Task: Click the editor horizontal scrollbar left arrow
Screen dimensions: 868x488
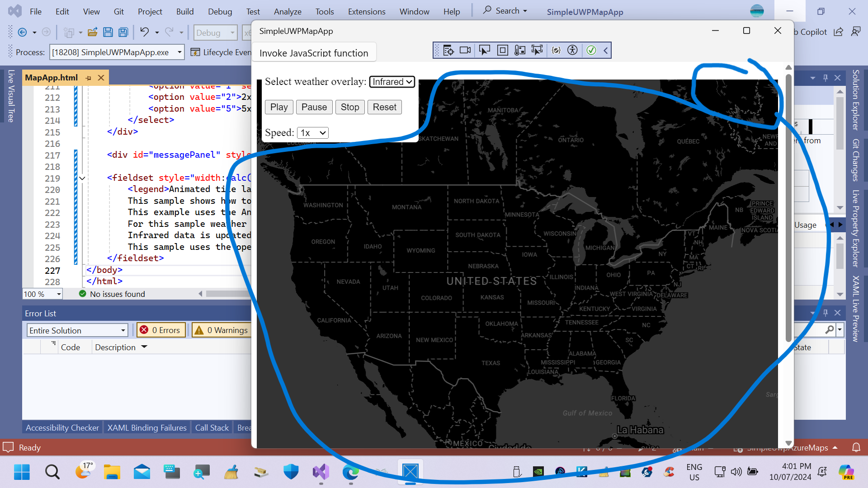Action: 201,294
